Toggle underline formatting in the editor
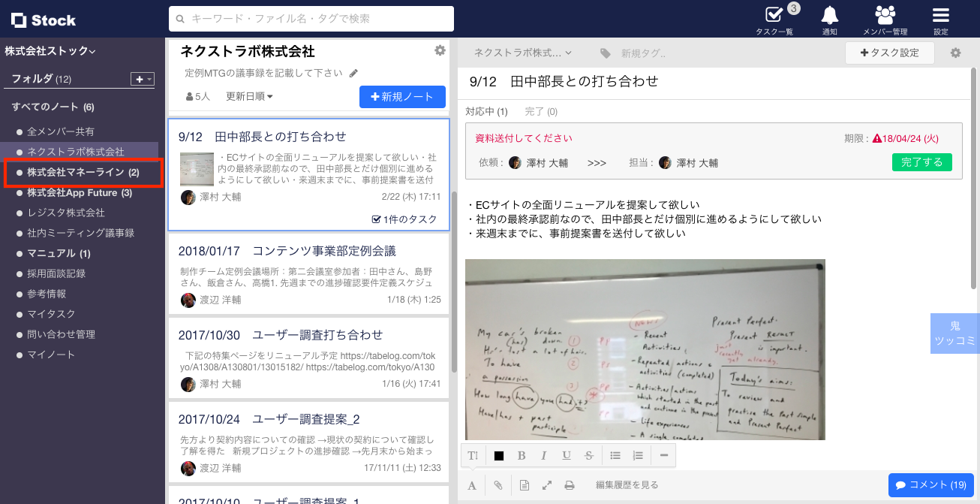This screenshot has width=980, height=504. pyautogui.click(x=567, y=455)
